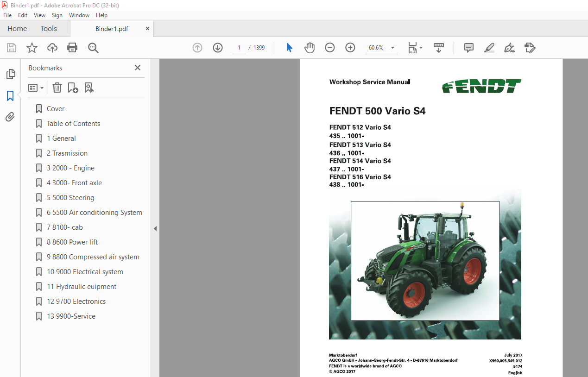Open the Edit menu

point(23,15)
